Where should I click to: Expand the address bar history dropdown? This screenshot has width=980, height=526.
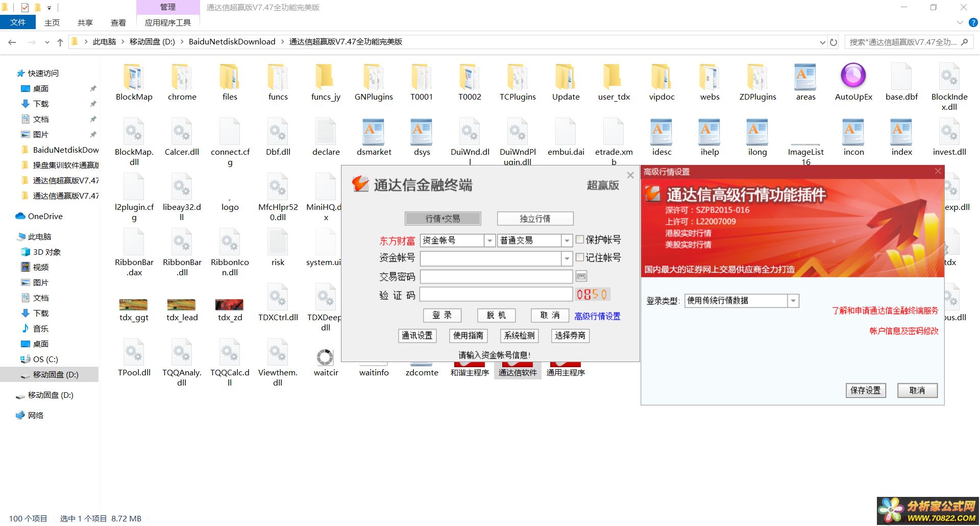[822, 42]
